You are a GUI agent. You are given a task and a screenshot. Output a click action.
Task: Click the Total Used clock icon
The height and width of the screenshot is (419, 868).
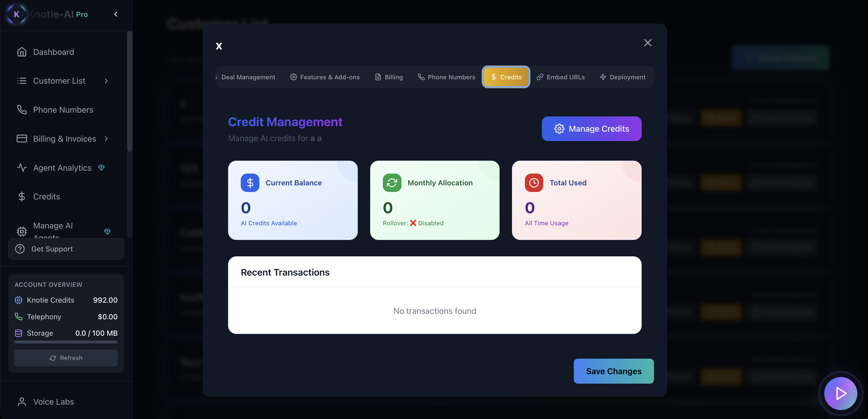[x=534, y=183]
